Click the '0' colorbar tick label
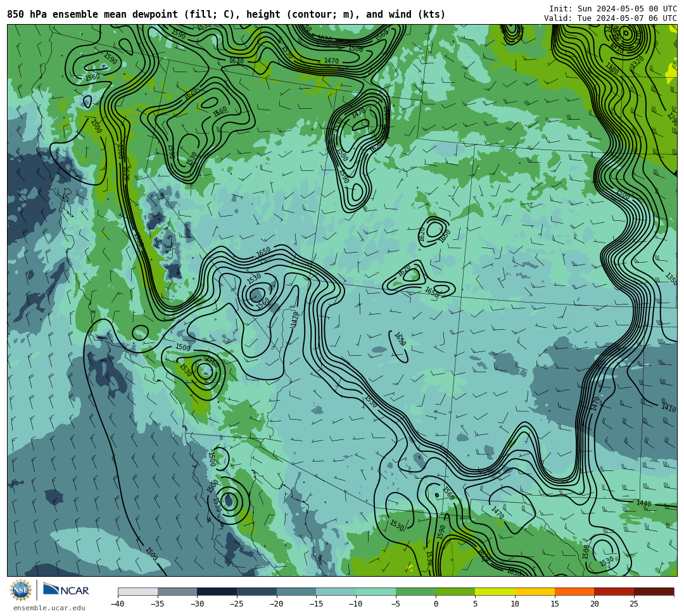 (x=436, y=604)
